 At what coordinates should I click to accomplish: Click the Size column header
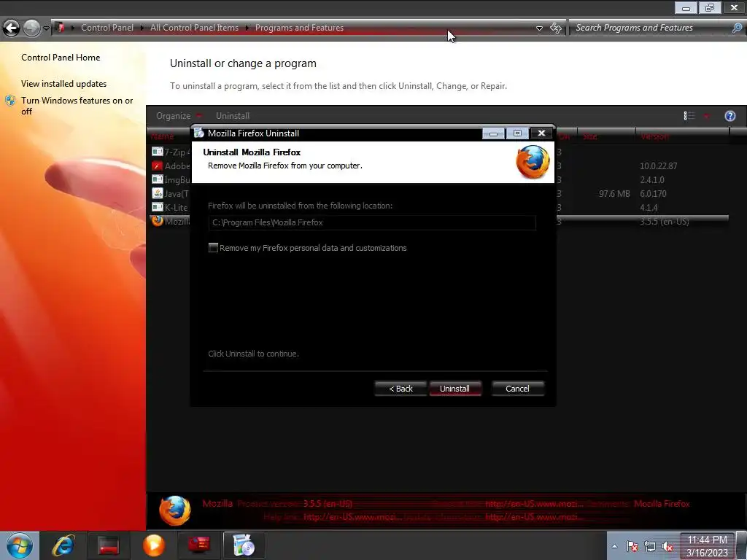[x=606, y=136]
